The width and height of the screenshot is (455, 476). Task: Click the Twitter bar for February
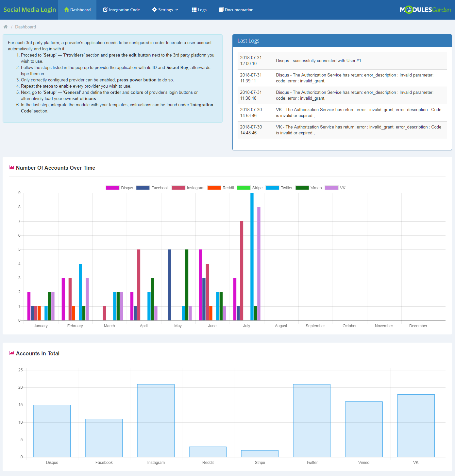pos(80,292)
